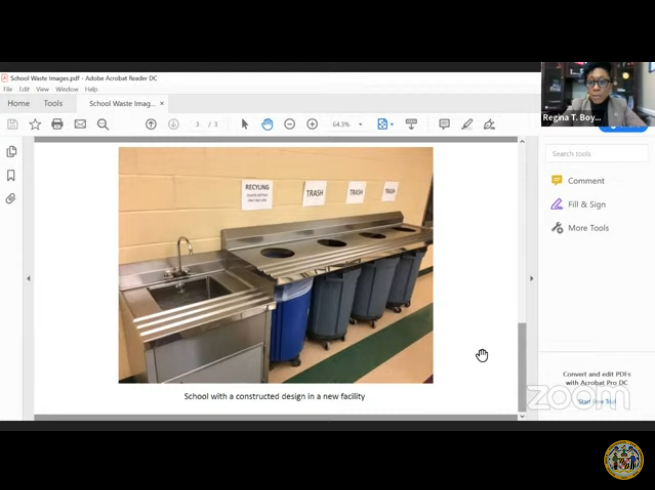Viewport: 655px width, 490px height.
Task: Open Fill & Sign tool
Action: coord(586,204)
